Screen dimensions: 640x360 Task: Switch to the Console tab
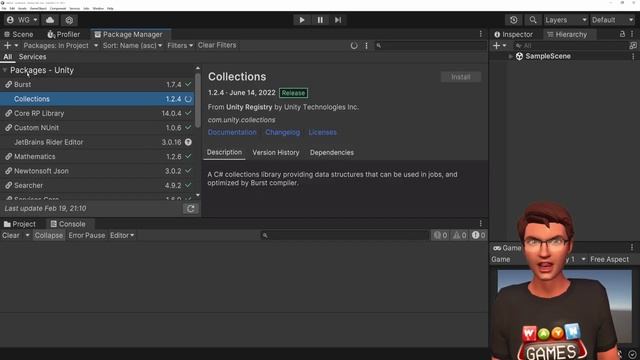[x=68, y=224]
